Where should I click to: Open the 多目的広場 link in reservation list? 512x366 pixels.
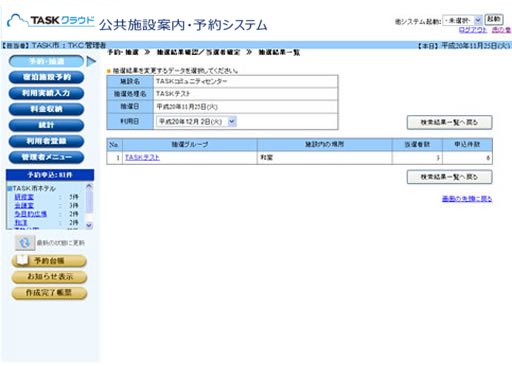pyautogui.click(x=31, y=214)
